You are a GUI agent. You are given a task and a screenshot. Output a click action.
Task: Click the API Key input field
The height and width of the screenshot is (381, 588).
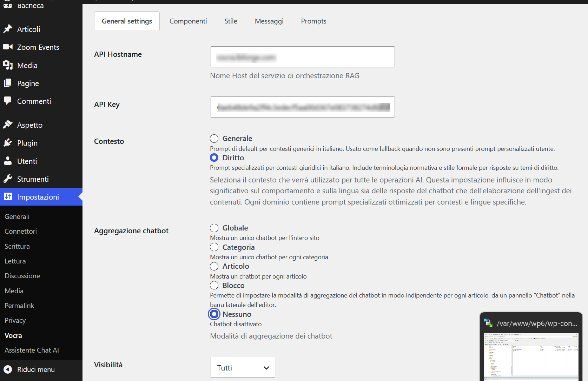(303, 107)
